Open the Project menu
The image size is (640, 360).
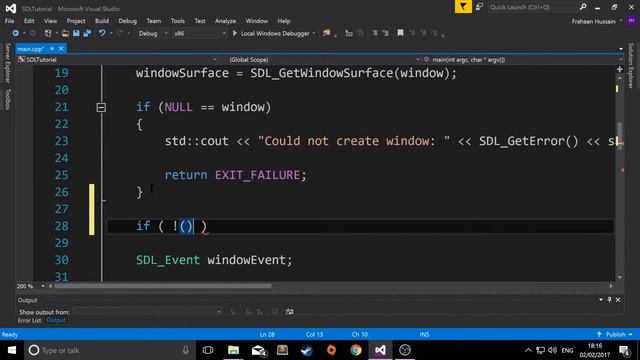[76, 21]
